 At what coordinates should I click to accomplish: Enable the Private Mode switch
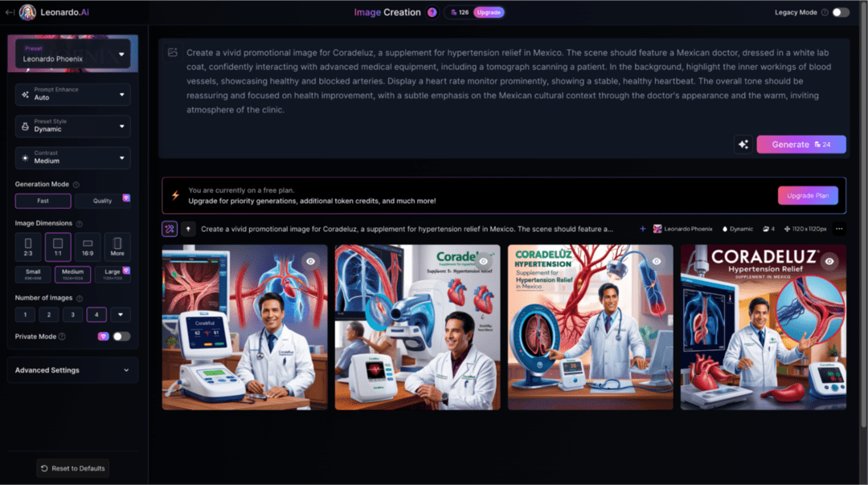click(x=121, y=336)
